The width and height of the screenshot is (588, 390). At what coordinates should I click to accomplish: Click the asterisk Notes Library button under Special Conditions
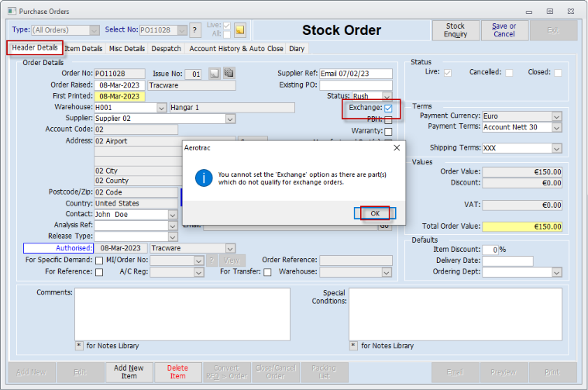[x=353, y=346]
